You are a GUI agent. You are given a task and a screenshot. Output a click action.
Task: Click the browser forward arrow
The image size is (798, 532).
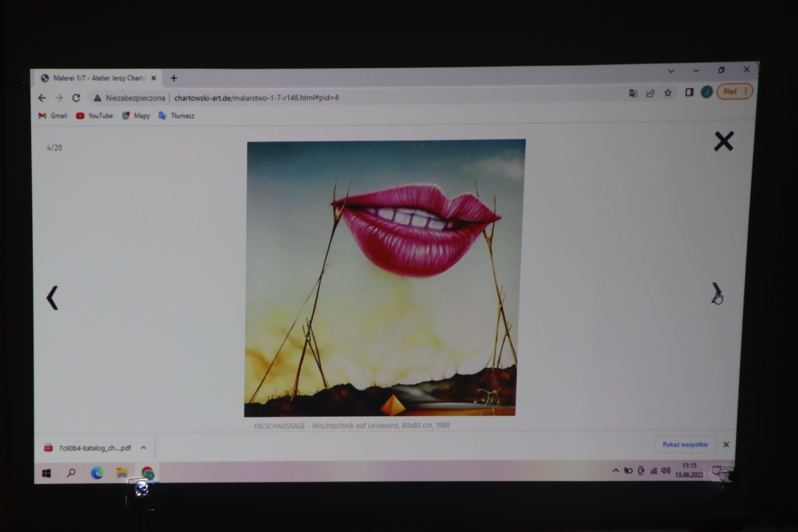coord(59,98)
